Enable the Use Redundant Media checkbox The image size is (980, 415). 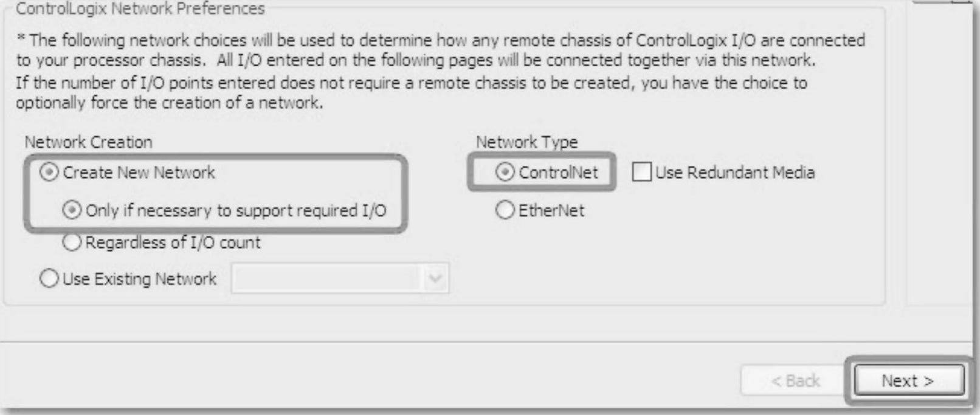[x=641, y=173]
